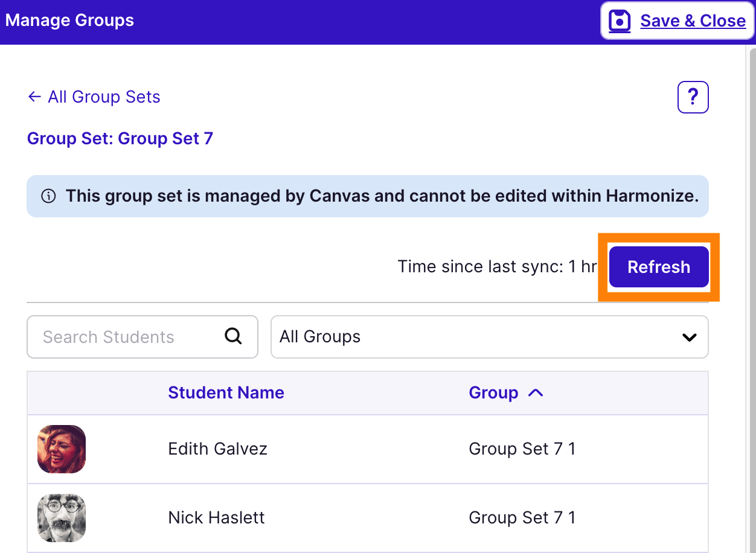
Task: Select the Nick Haslett name cell
Action: (216, 518)
